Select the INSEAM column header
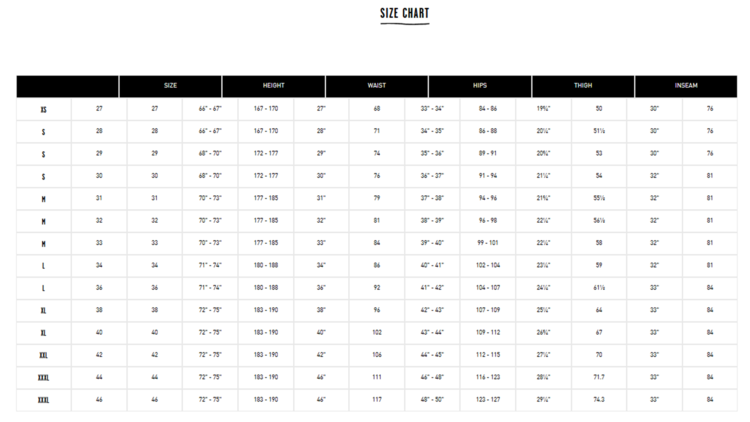This screenshot has height=422, width=750. pos(686,86)
